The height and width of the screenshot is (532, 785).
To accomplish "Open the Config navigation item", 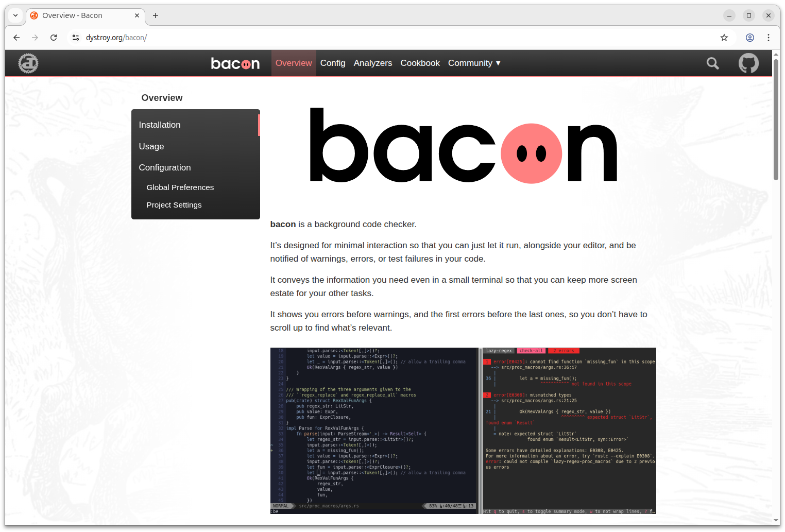I will [333, 63].
